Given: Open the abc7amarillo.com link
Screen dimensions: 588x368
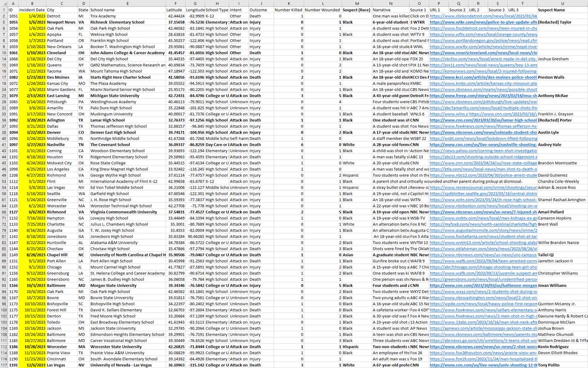Looking at the screenshot, I should point(483,108).
